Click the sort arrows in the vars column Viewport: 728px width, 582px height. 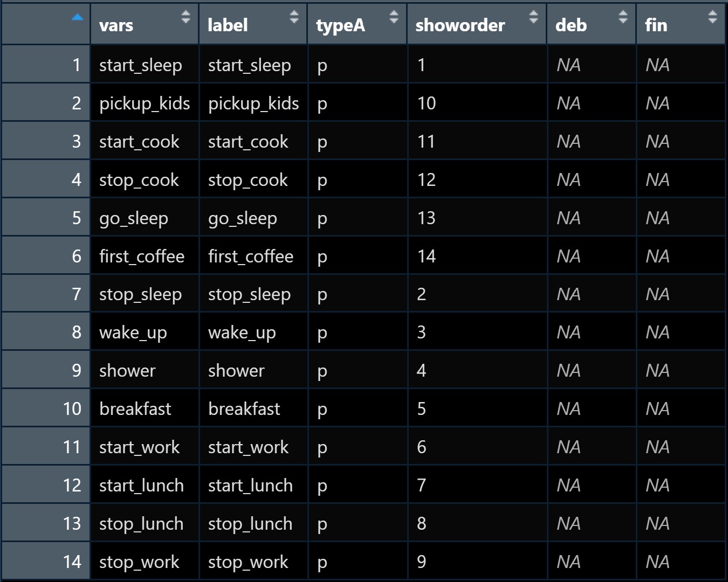coord(186,17)
